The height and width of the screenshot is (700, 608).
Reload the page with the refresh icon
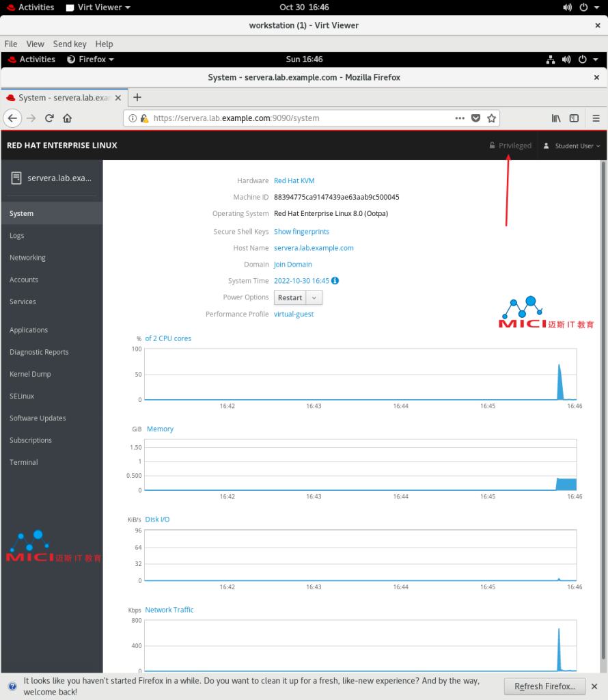(x=49, y=118)
